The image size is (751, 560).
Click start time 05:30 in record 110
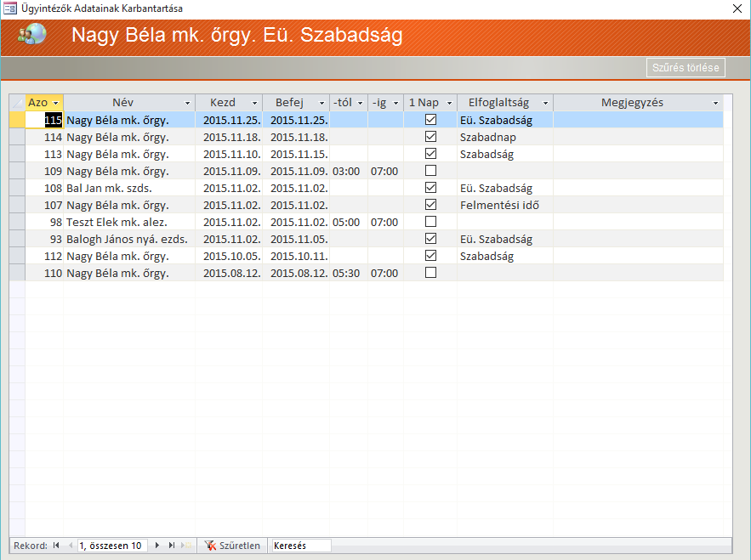[x=348, y=273]
